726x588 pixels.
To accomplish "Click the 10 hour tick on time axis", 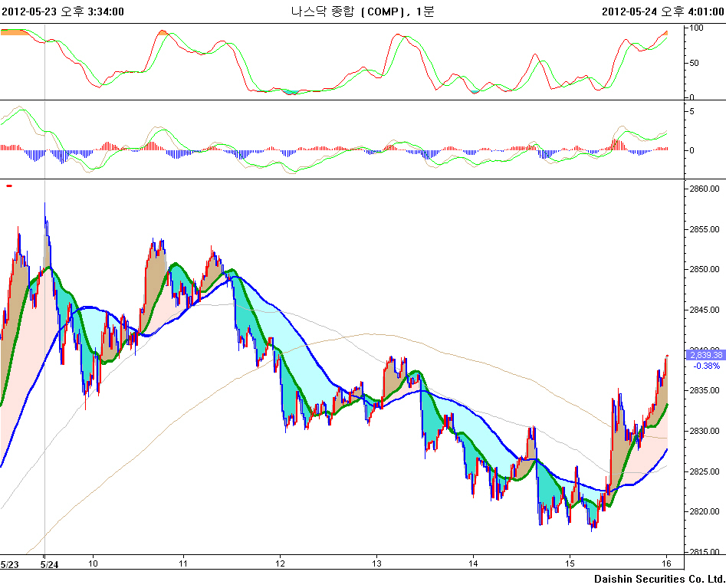I will pyautogui.click(x=93, y=564).
